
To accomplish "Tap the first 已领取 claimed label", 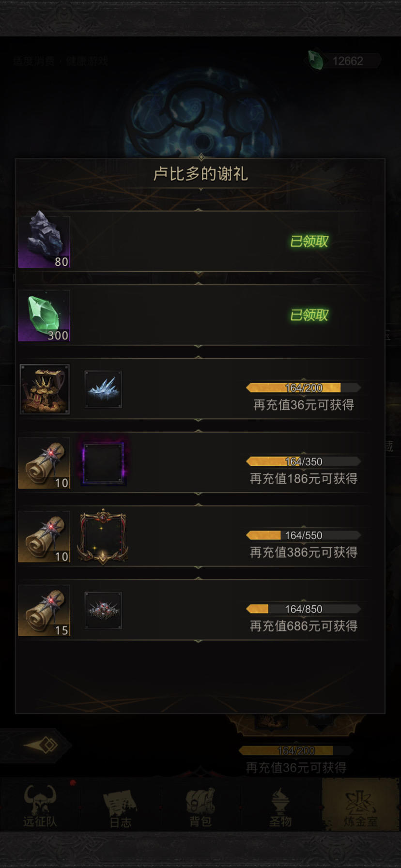I will point(309,241).
